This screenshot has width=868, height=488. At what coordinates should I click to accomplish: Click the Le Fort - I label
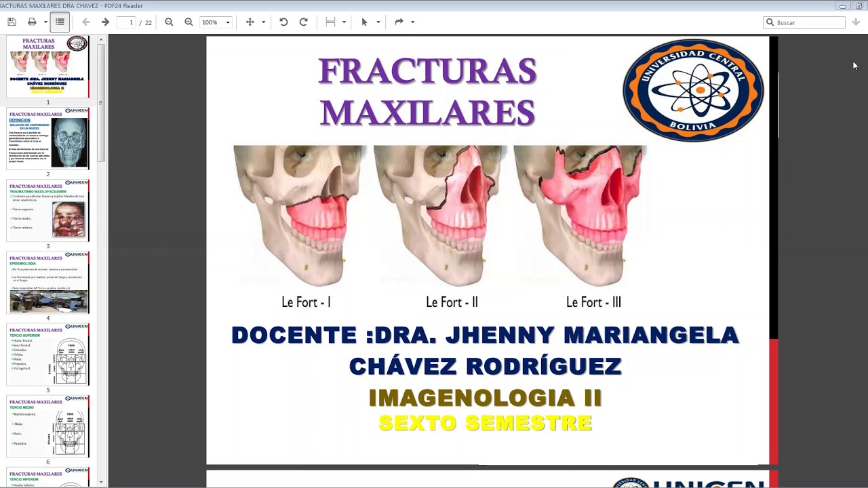point(306,302)
